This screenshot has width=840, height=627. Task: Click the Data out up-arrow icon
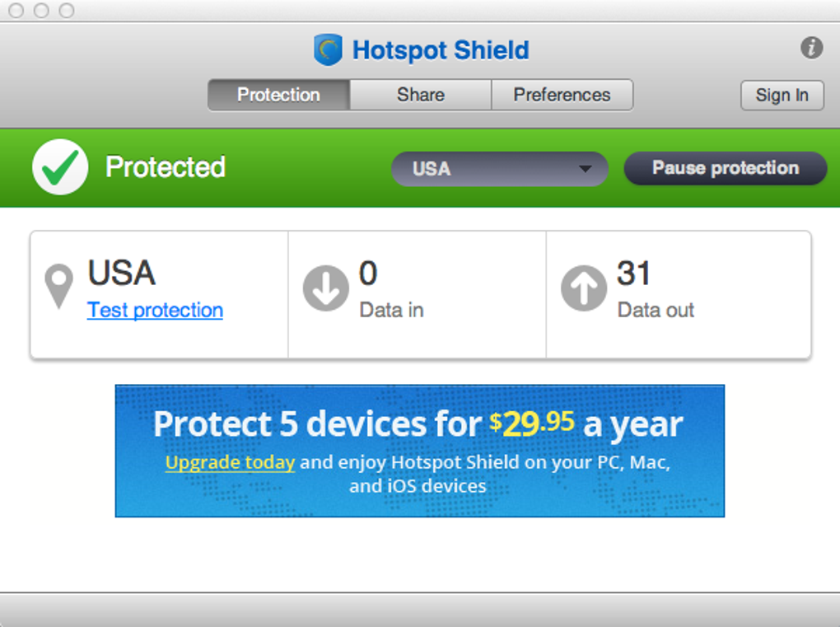point(583,290)
